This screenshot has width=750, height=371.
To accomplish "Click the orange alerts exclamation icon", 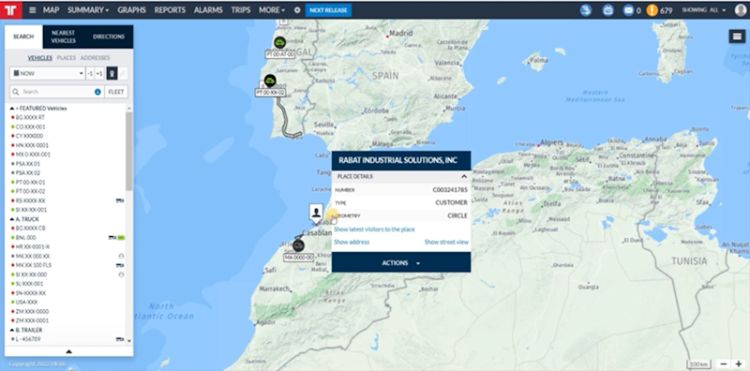I will click(652, 10).
